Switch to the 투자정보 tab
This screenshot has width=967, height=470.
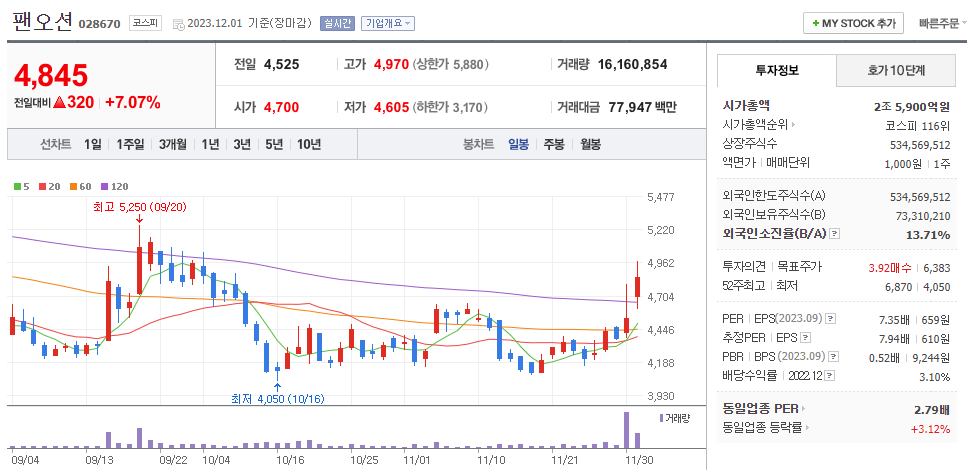(x=777, y=70)
